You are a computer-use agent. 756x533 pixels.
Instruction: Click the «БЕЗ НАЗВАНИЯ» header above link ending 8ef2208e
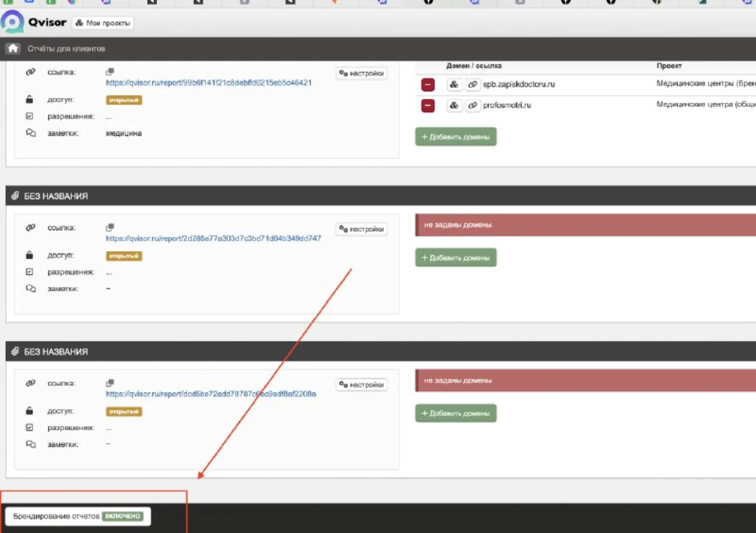[x=56, y=352]
